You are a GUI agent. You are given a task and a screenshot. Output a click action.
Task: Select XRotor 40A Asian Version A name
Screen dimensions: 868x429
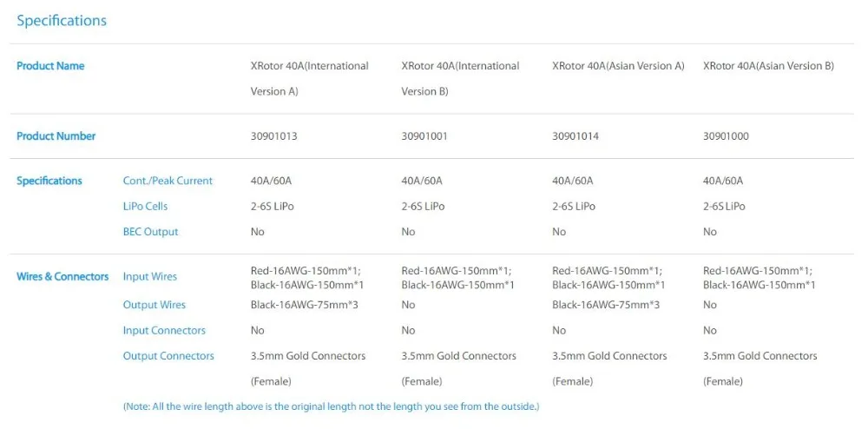click(x=618, y=66)
